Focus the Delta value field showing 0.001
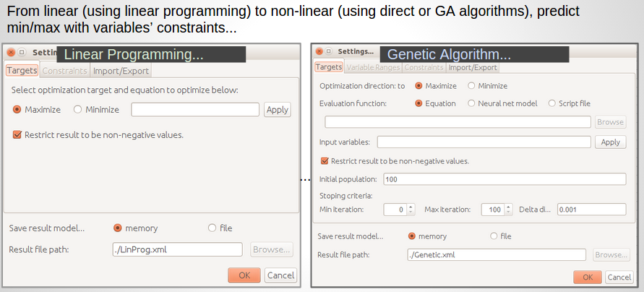644x292 pixels. coord(591,210)
